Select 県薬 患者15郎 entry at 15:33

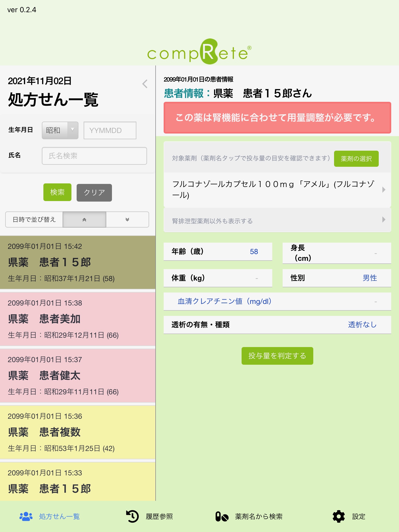(78, 482)
